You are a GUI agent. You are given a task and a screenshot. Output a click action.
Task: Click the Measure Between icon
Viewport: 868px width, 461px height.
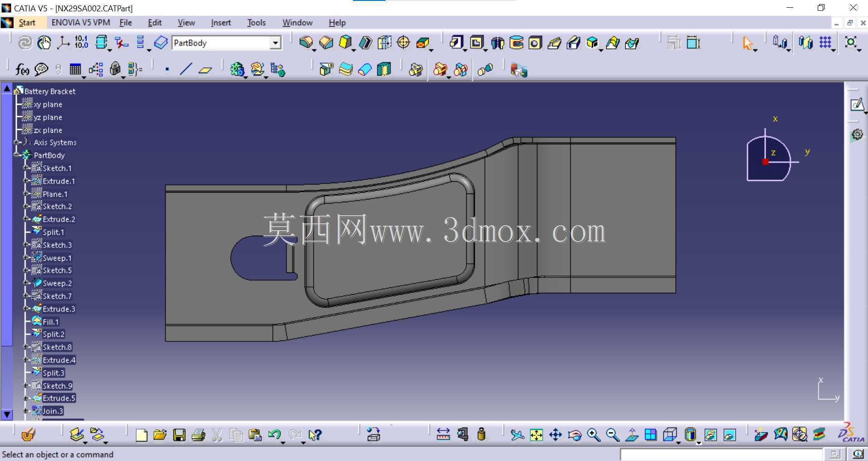[443, 435]
